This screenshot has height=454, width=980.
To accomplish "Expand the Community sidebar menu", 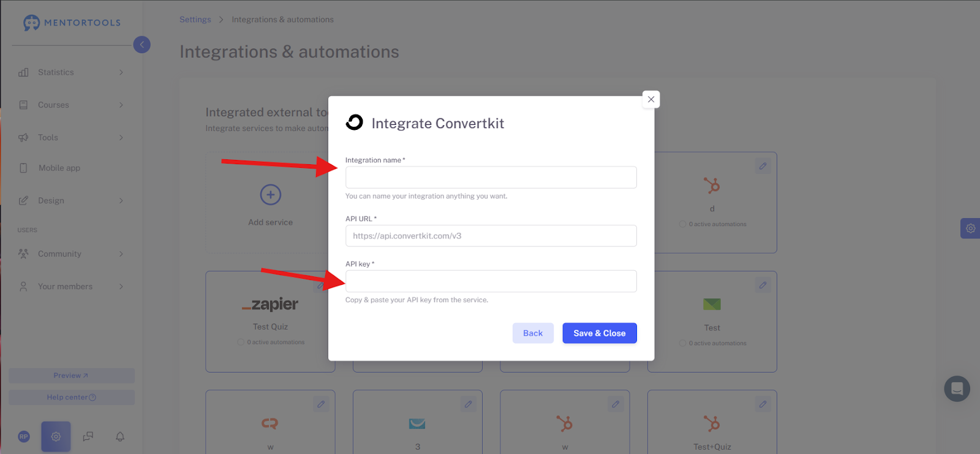I will (x=71, y=254).
